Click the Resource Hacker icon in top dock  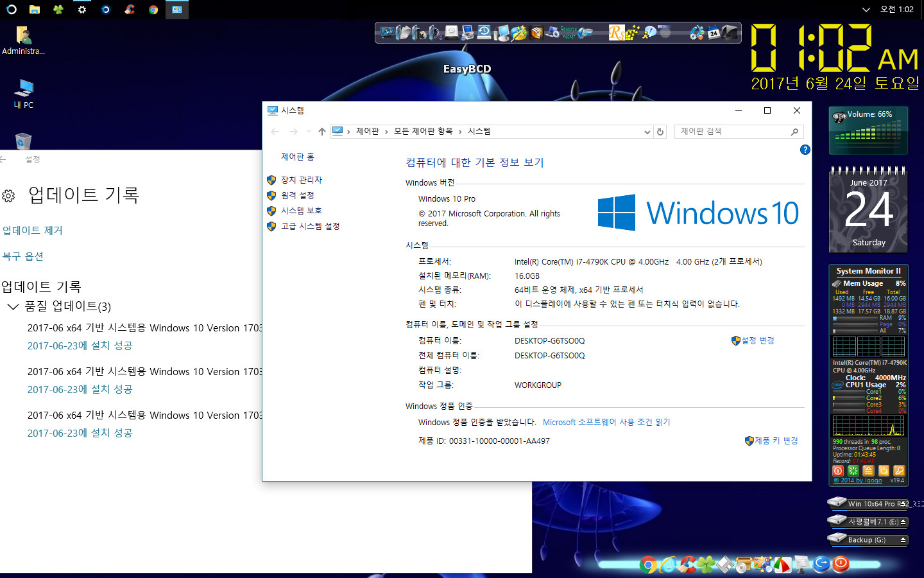point(569,32)
